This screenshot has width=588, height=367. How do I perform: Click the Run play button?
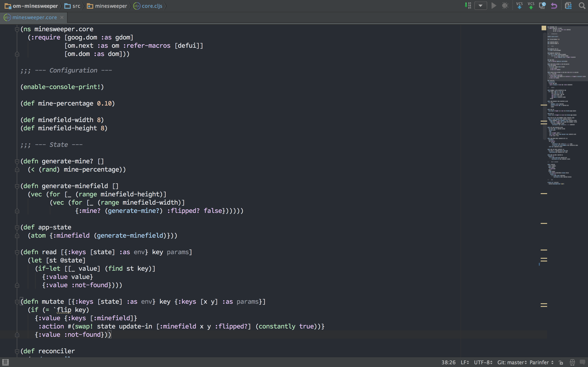tap(493, 5)
